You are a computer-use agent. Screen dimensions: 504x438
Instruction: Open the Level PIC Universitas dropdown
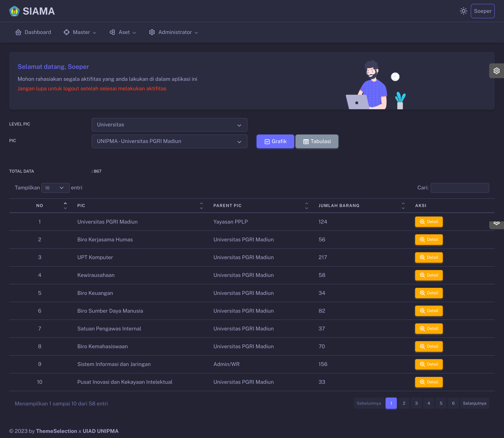tap(169, 125)
